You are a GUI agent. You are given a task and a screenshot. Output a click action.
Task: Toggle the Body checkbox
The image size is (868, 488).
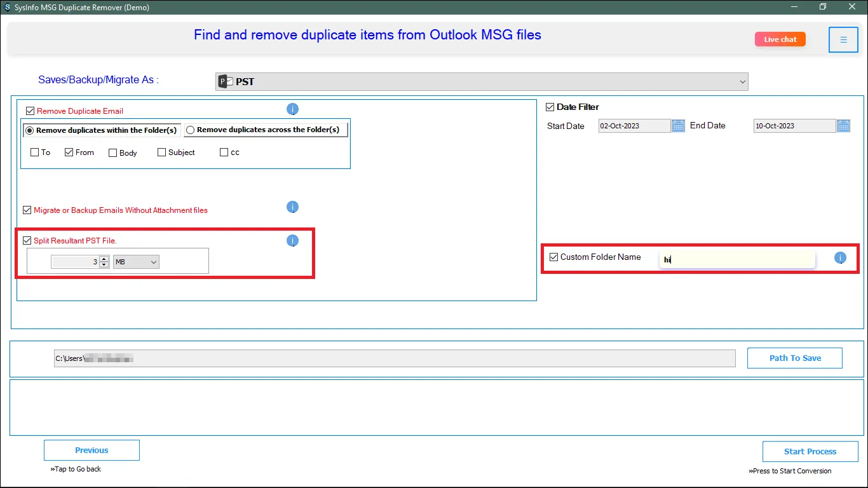[x=112, y=153]
